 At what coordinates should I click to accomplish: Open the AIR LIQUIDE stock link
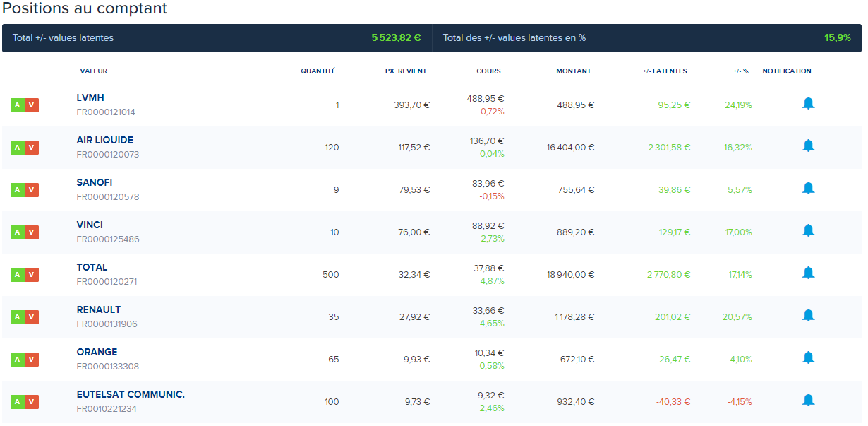click(104, 140)
